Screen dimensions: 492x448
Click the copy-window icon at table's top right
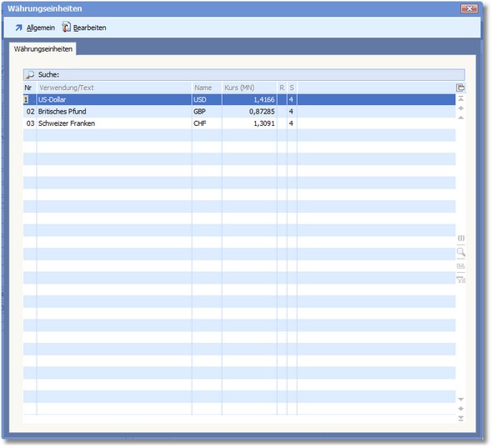[460, 88]
